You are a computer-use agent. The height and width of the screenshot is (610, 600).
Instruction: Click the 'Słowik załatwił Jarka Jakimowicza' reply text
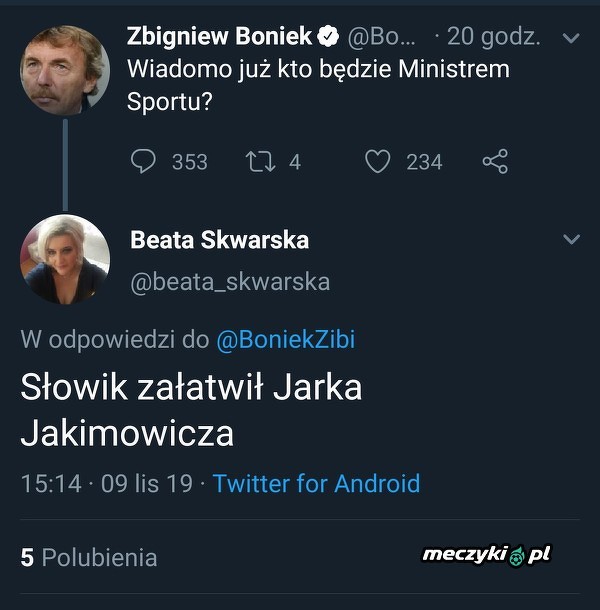[190, 410]
